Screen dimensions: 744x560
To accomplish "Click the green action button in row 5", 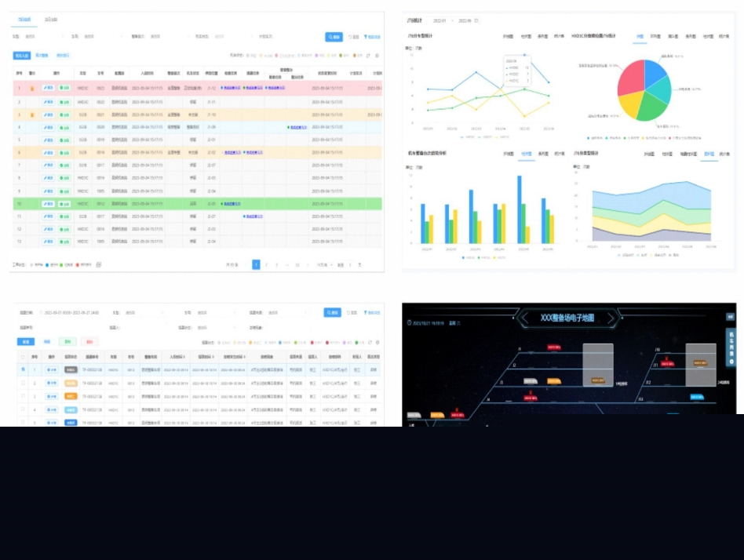I will click(x=64, y=140).
